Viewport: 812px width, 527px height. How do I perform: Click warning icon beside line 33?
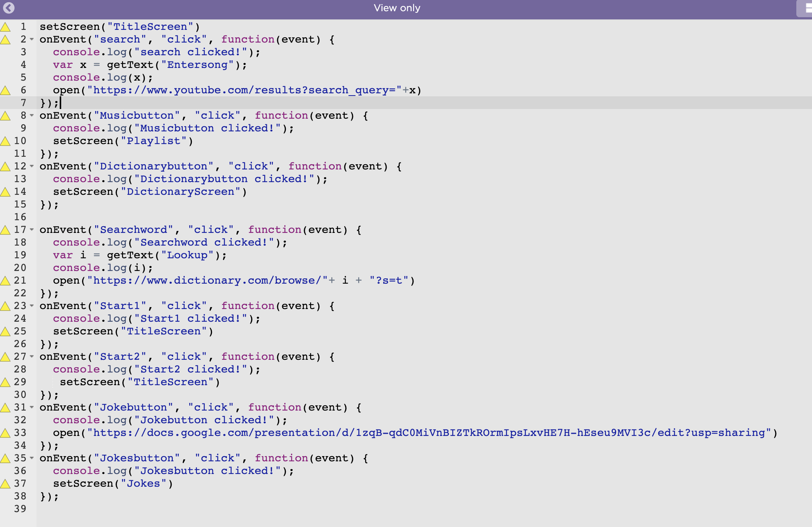tap(5, 433)
